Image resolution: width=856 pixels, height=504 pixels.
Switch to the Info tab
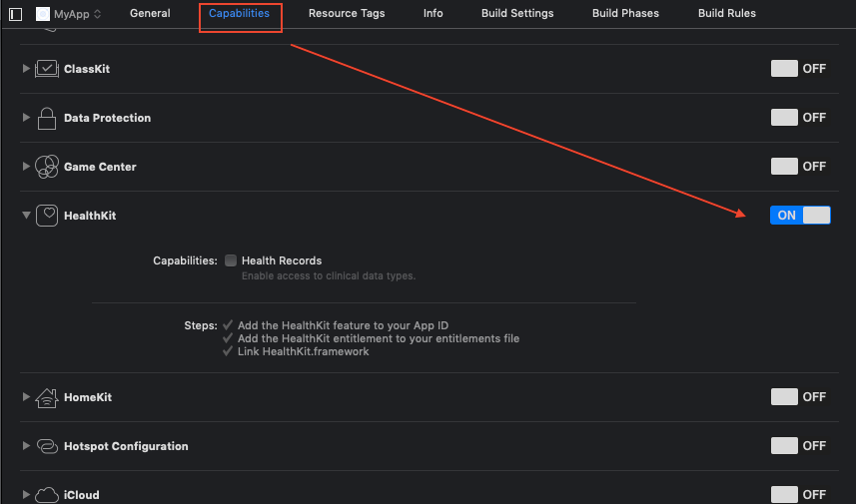click(432, 13)
